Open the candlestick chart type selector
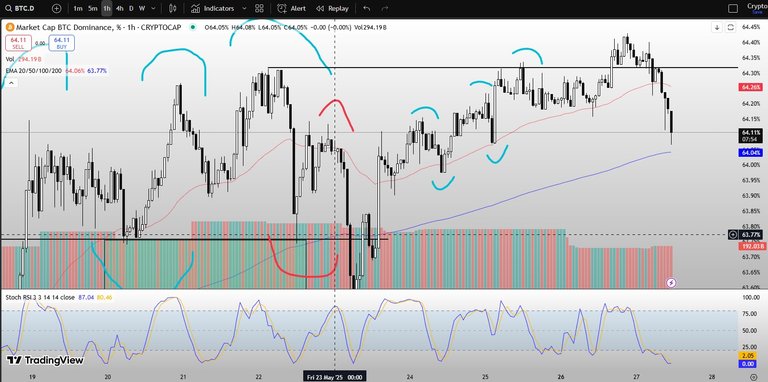The width and height of the screenshot is (768, 382). click(x=172, y=8)
